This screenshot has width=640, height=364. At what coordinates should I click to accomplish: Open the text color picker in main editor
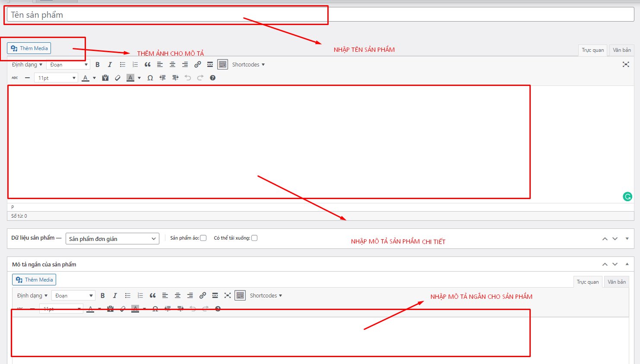[94, 78]
